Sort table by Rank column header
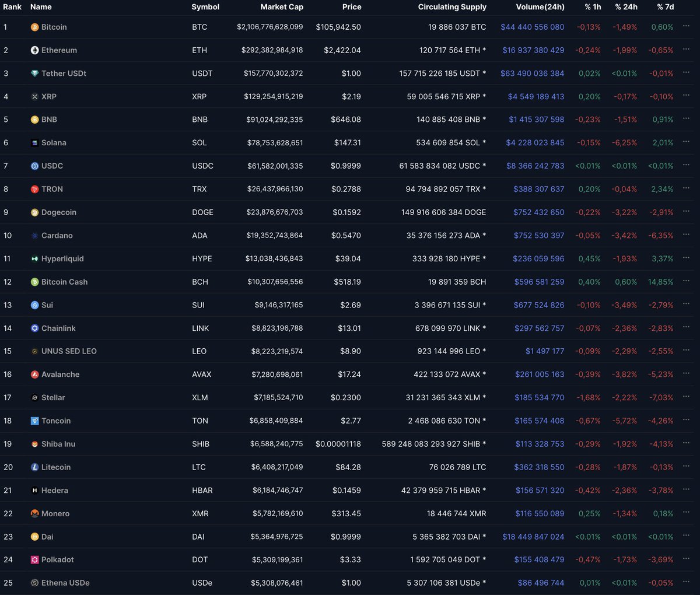This screenshot has width=700, height=595. 12,7
